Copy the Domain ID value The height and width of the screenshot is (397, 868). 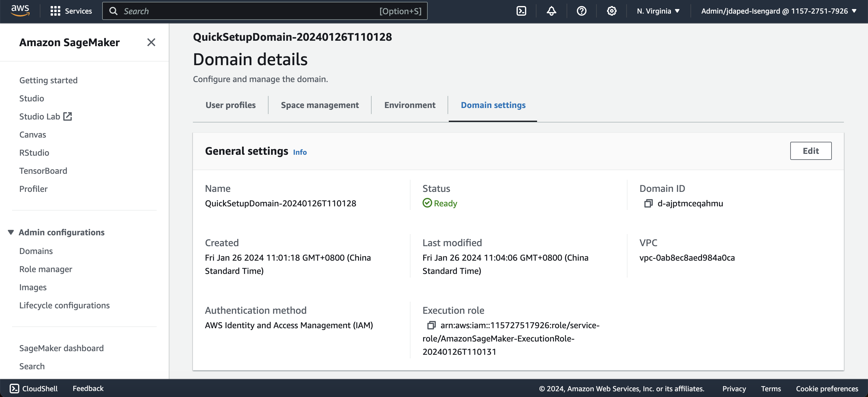pyautogui.click(x=648, y=203)
